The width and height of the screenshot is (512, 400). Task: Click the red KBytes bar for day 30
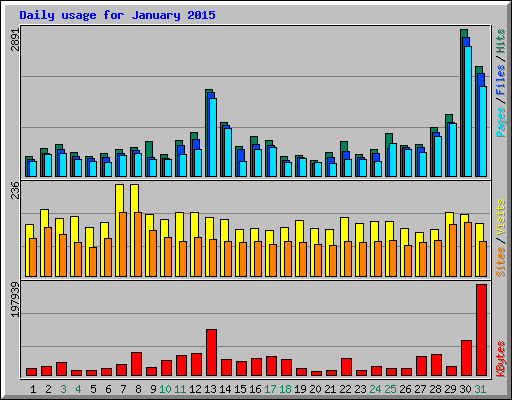[x=466, y=358]
